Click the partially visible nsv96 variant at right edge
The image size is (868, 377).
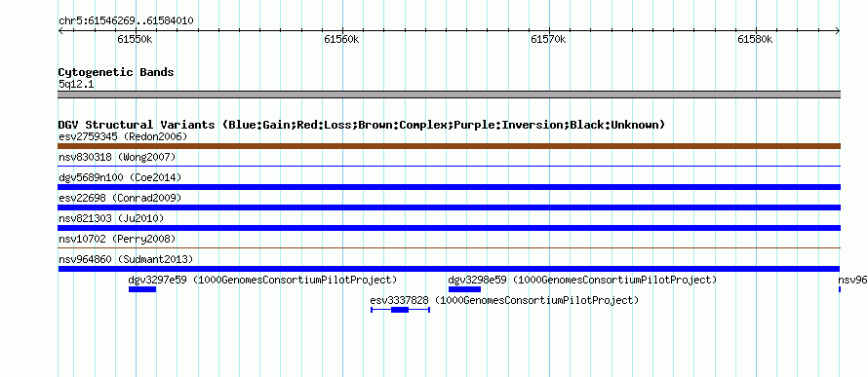[839, 289]
